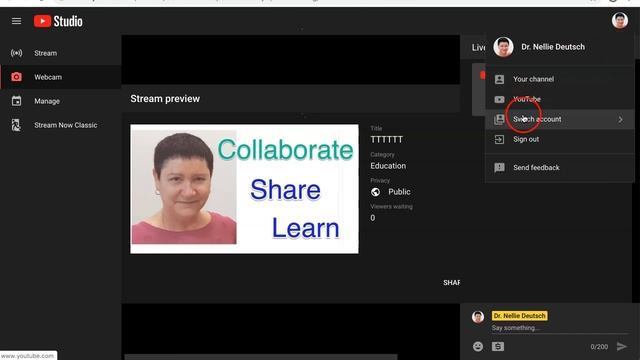Screen dimensions: 640x360
Task: Select Webcam in the sidebar
Action: pos(60,77)
